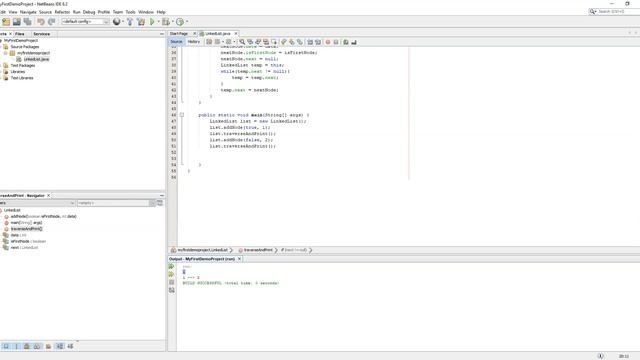This screenshot has width=640, height=360.
Task: Open the default config dropdown
Action: click(85, 22)
